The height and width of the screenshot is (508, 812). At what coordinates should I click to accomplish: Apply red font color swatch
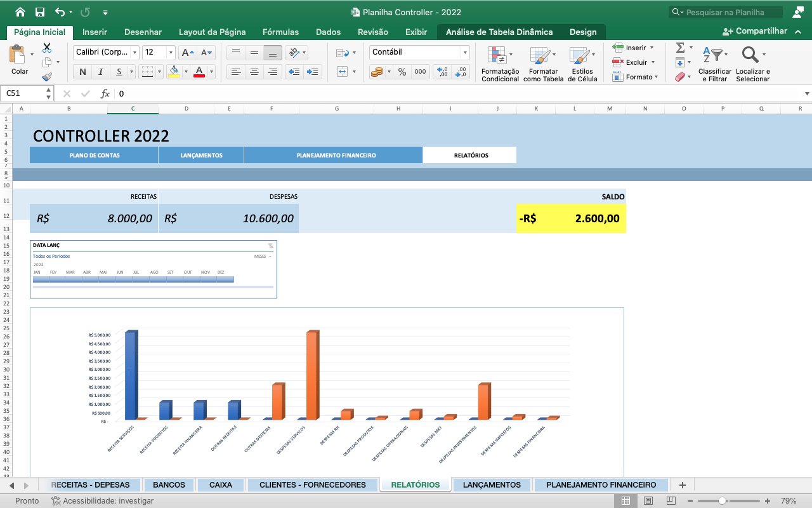tap(199, 72)
